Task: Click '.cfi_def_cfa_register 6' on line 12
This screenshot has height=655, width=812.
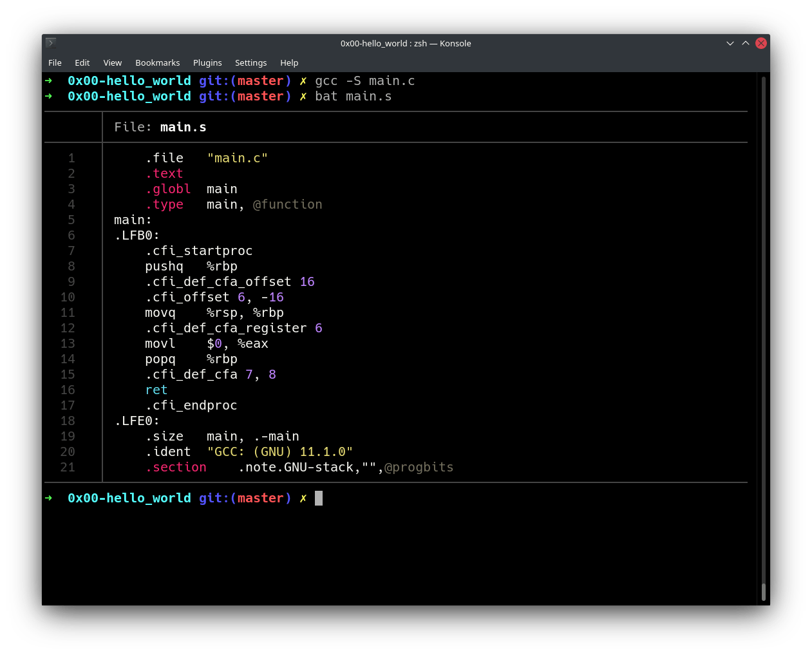Action: click(234, 328)
